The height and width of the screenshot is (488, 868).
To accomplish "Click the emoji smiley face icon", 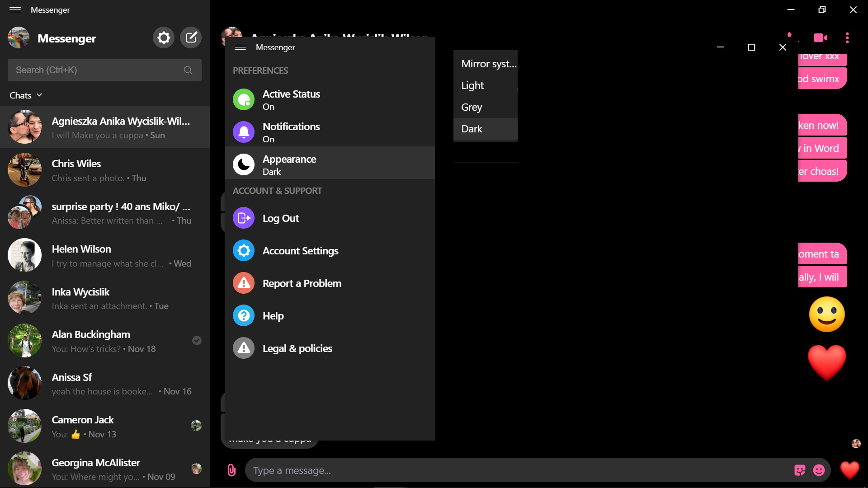I will tap(820, 470).
